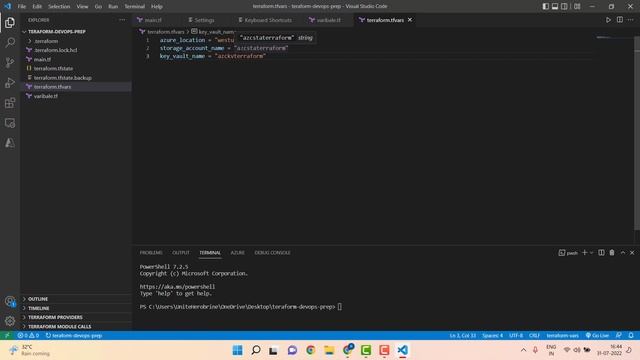Click Ln 3, Col 33 cursor position
640x360 pixels.
pyautogui.click(x=462, y=336)
